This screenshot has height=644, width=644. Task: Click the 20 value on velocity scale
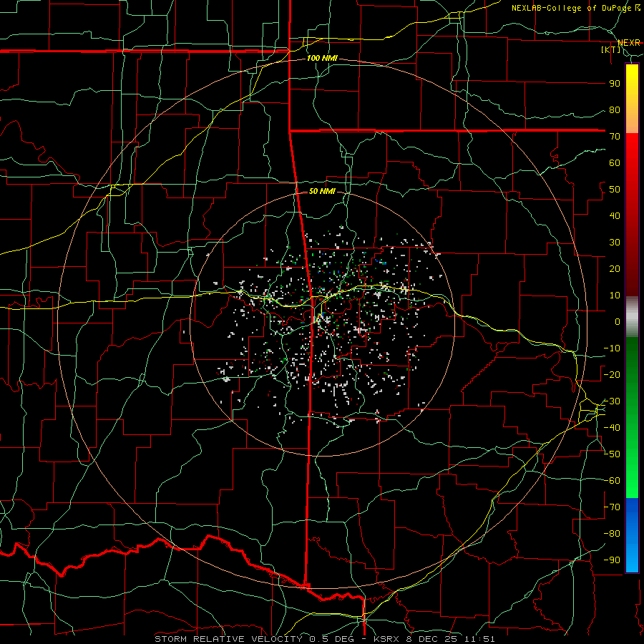click(615, 268)
